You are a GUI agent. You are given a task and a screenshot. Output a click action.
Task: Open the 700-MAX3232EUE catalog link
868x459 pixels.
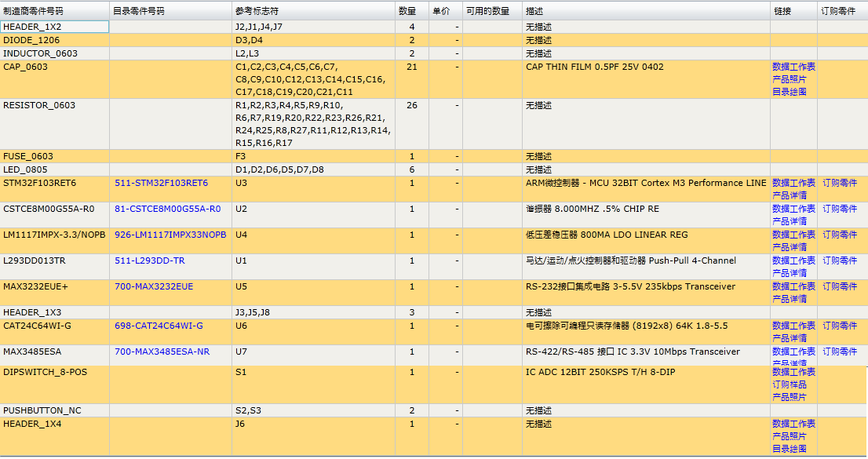click(x=154, y=287)
